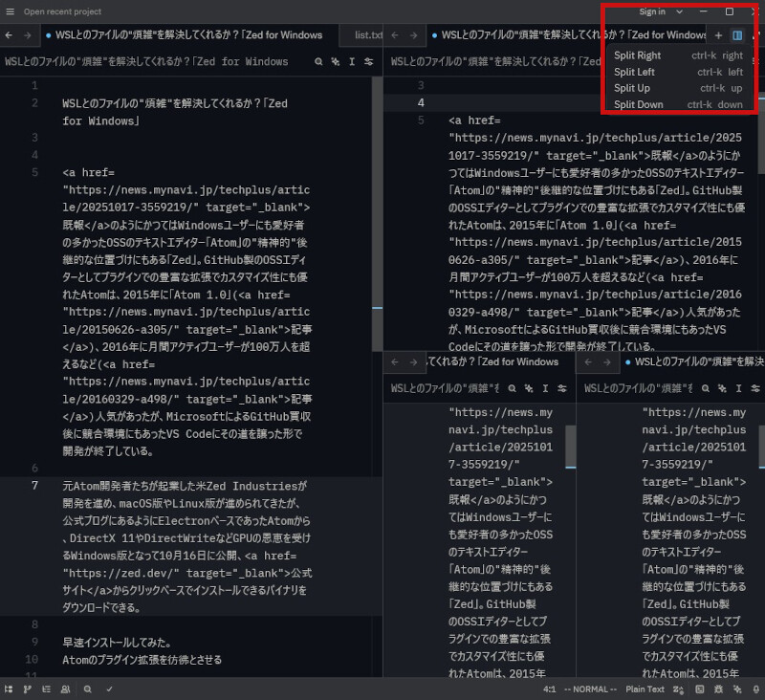Toggle the split pane menu button

coord(737,35)
